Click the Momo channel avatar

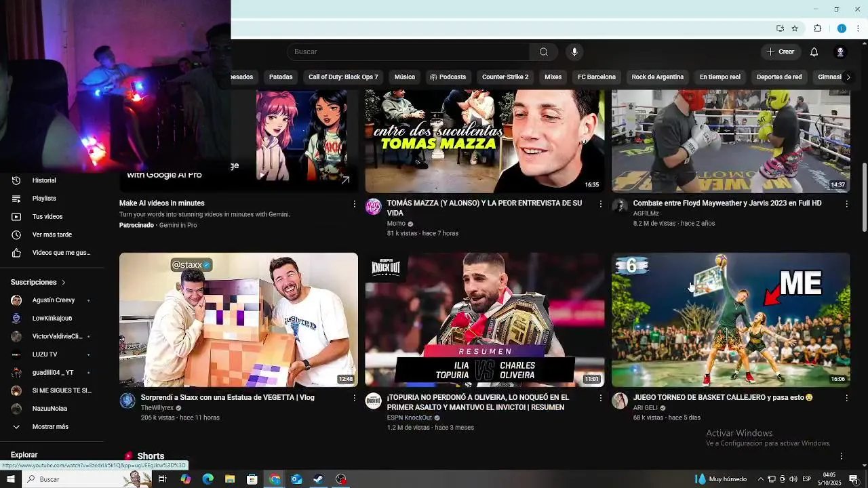pos(374,207)
